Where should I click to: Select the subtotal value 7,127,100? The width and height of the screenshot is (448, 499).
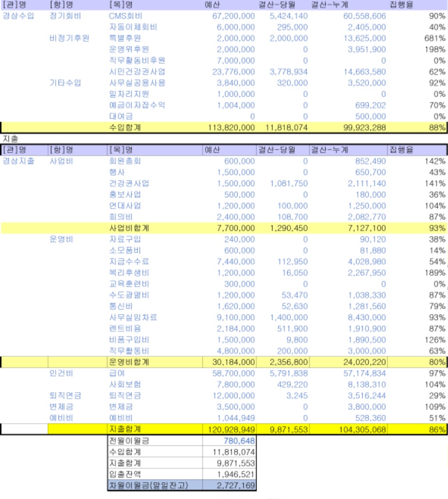[366, 228]
